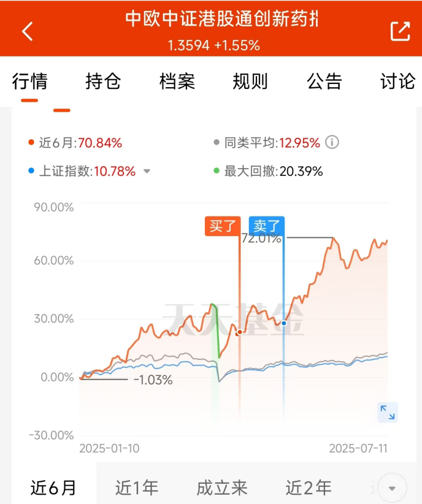Select the 成立来 time range
422x504 pixels.
pyautogui.click(x=222, y=488)
